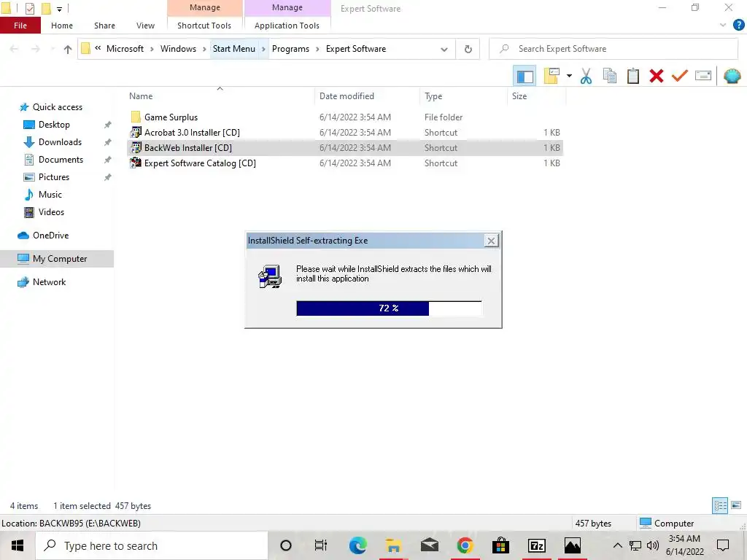
Task: Switch to the View ribbon tab
Action: click(145, 26)
